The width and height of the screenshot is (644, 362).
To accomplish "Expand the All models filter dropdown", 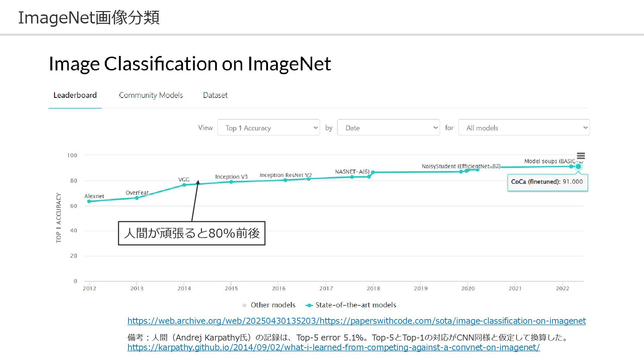I will tap(524, 128).
